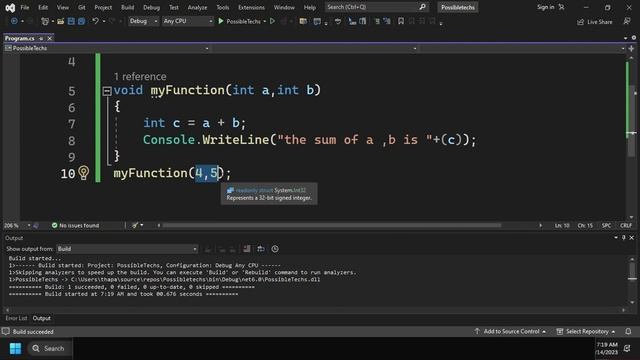Close the Program.cs tab

50,38
